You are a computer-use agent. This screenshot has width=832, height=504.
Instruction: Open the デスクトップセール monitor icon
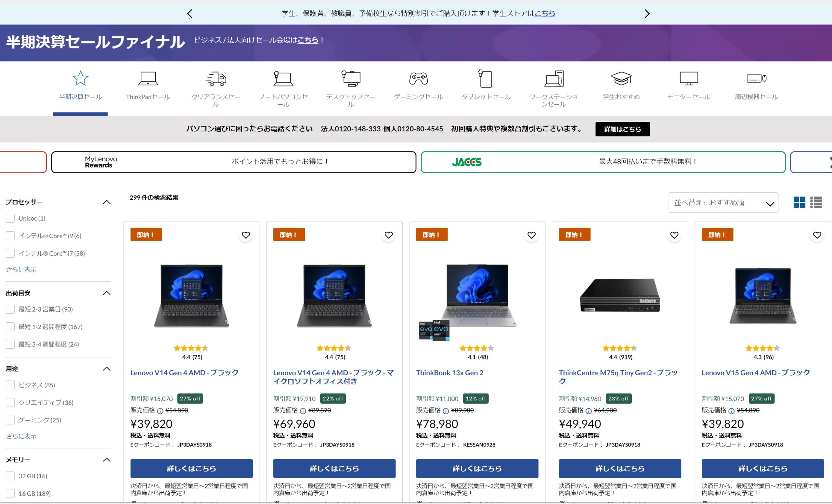coord(351,78)
